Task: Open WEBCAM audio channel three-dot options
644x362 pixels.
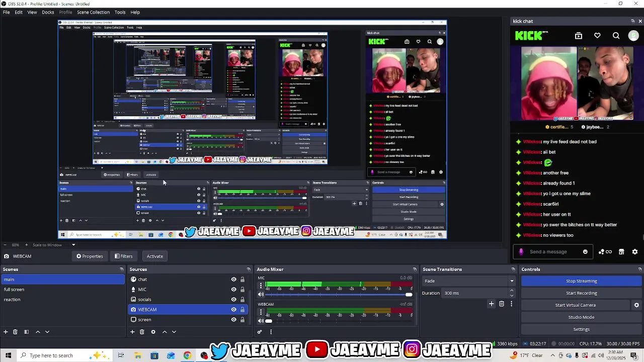Action: pos(261,312)
